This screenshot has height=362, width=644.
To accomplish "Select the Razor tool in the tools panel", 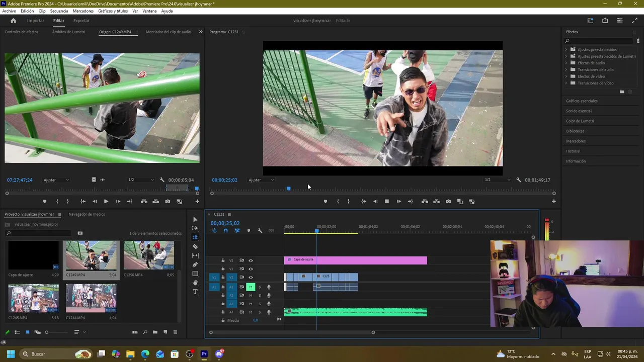I will [195, 246].
